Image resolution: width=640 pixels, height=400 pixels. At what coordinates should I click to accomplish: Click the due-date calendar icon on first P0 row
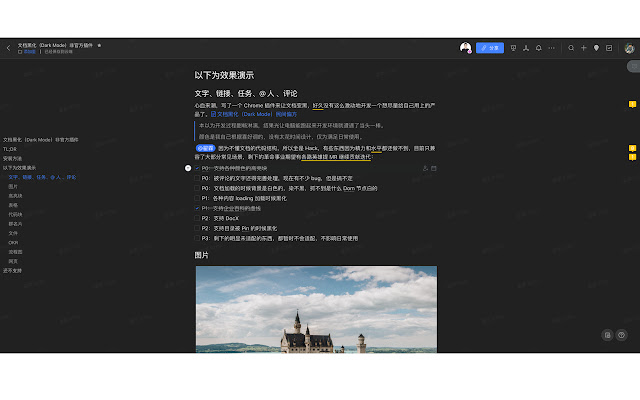[434, 168]
